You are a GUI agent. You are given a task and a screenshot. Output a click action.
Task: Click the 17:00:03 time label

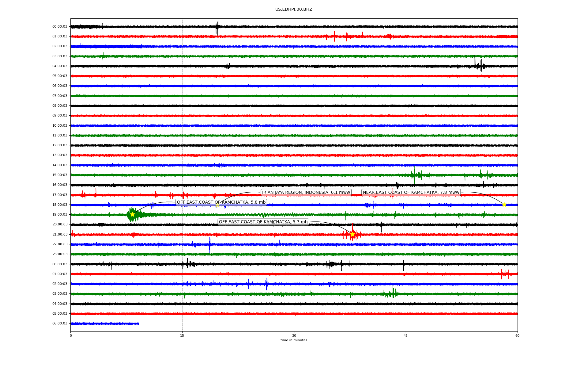point(60,195)
